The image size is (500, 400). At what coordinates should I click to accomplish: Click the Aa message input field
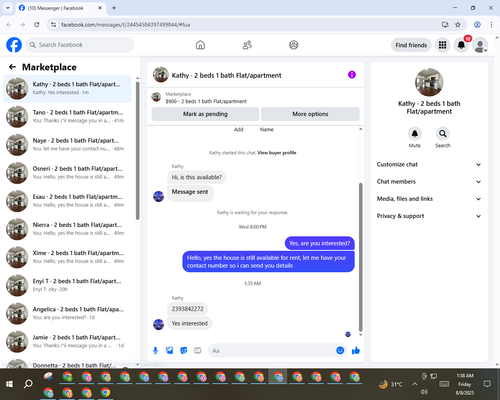pyautogui.click(x=278, y=350)
